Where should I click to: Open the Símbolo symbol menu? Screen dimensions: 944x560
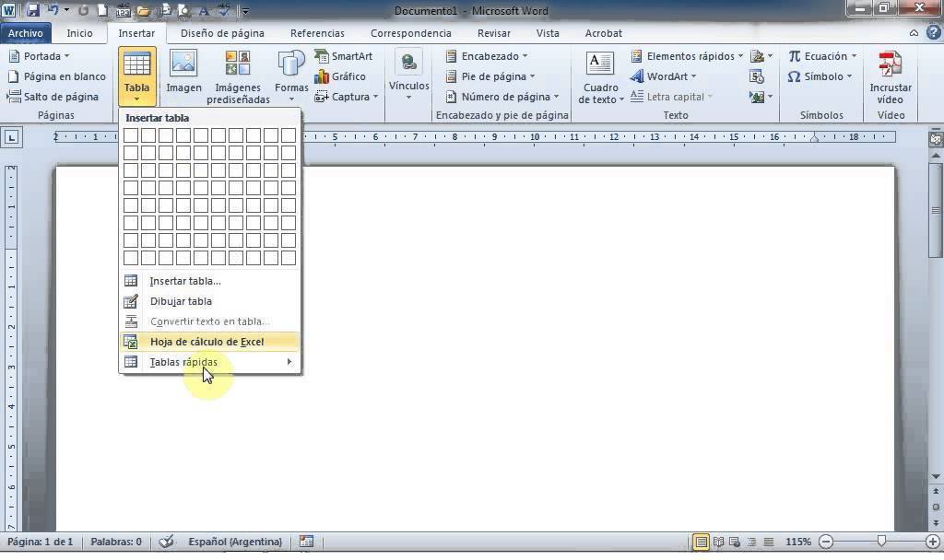(x=820, y=76)
